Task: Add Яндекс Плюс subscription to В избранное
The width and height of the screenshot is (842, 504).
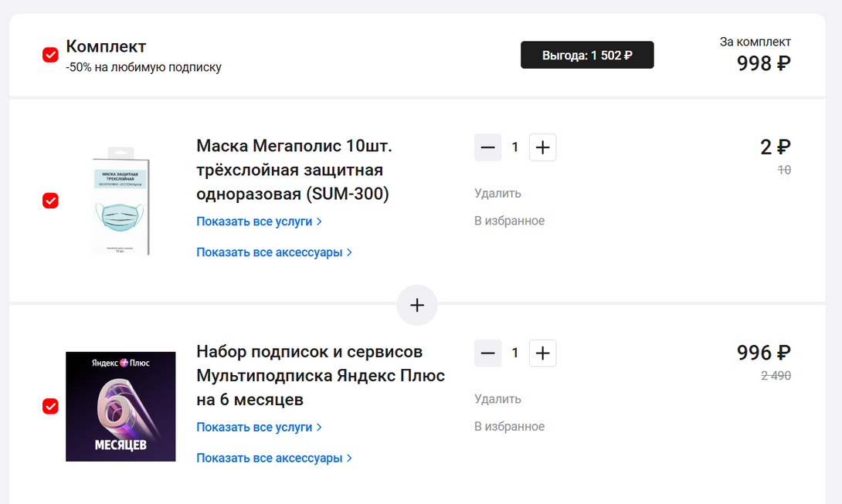Action: [509, 427]
